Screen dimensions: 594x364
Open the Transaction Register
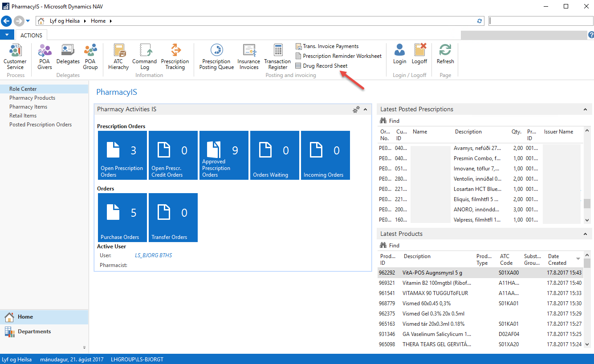[277, 57]
